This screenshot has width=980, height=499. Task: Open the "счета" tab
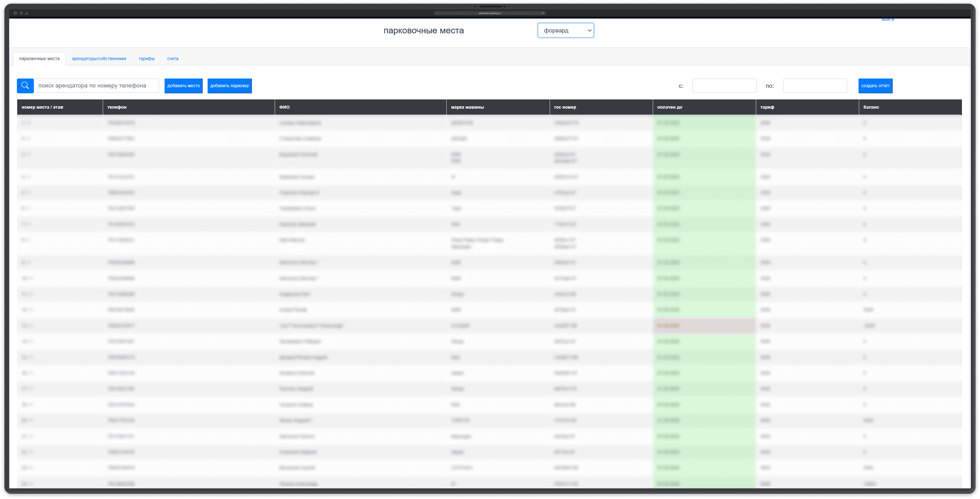coord(173,59)
